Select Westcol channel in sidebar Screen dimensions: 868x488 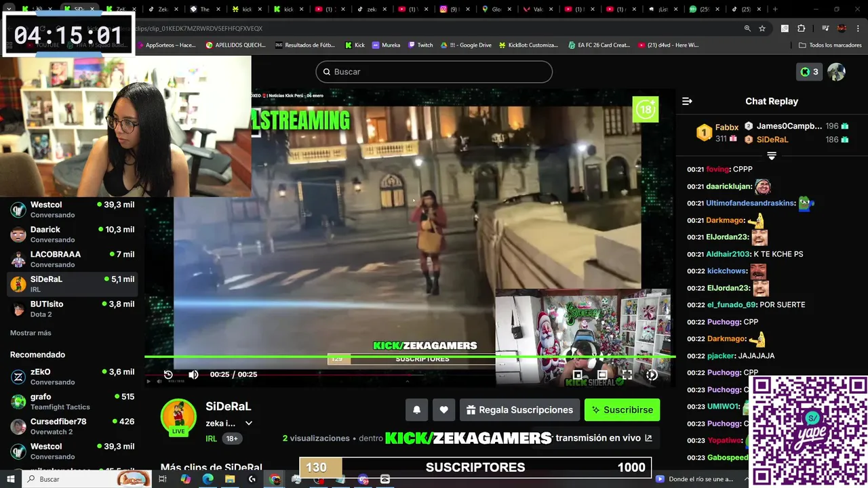tap(72, 209)
